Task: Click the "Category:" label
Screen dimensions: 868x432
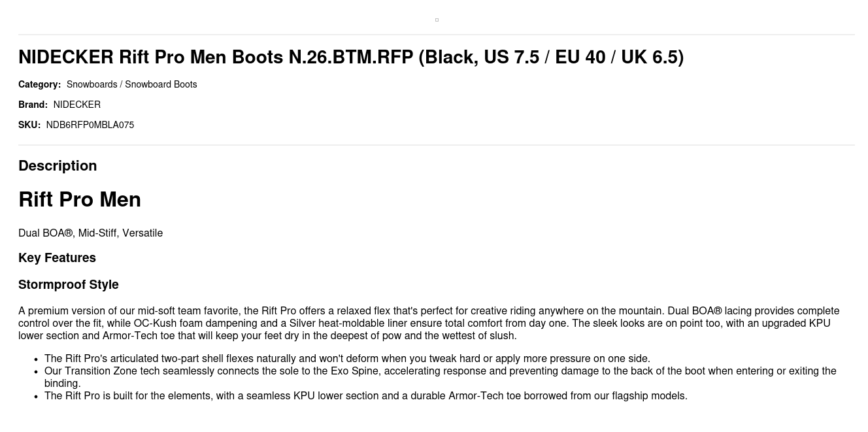Action: pos(39,84)
